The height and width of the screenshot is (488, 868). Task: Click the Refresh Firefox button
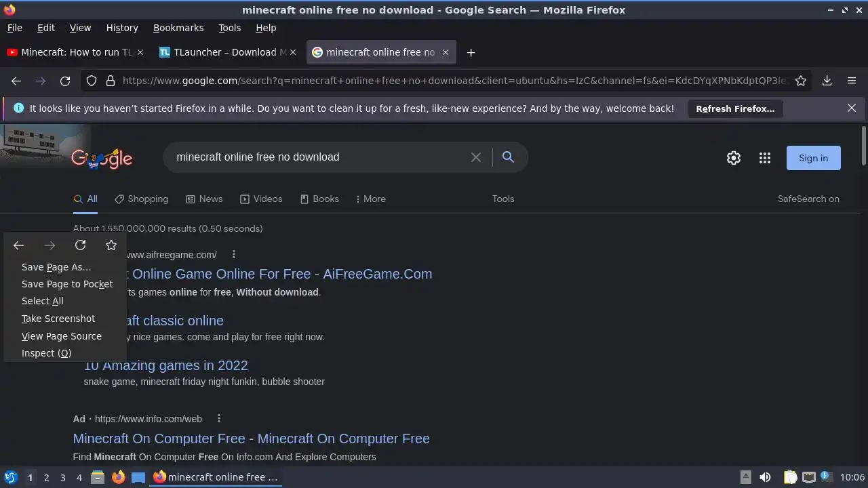(x=735, y=108)
